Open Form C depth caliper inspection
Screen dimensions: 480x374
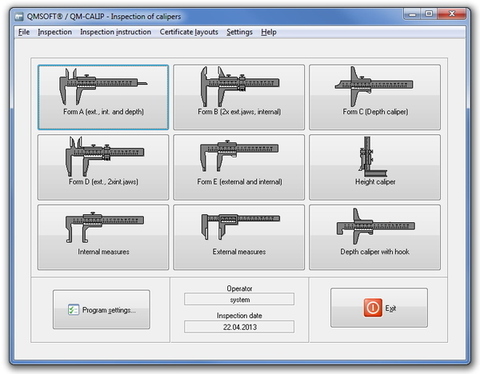click(375, 97)
